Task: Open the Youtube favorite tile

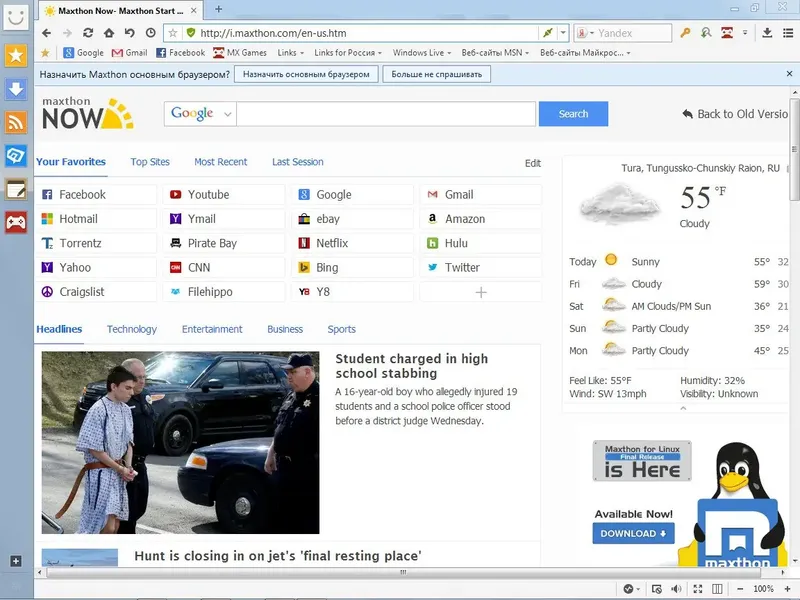Action: pos(224,194)
